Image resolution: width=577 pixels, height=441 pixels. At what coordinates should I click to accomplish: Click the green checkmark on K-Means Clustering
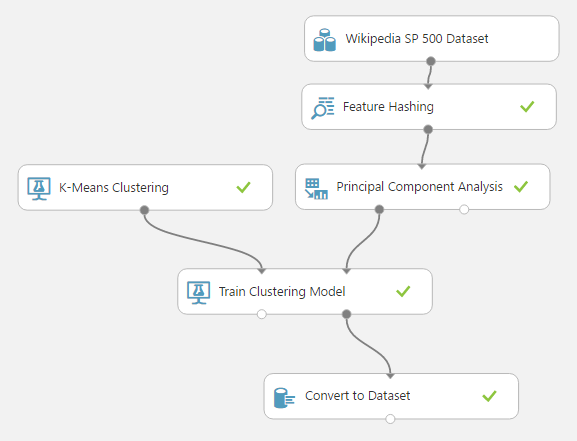[243, 187]
